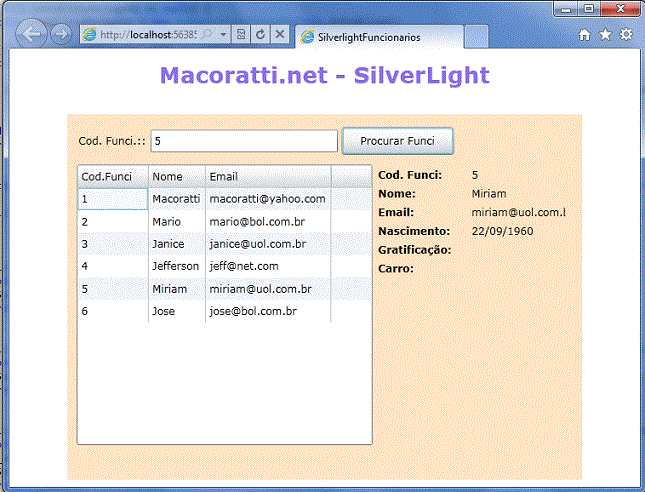This screenshot has height=492, width=645.
Task: Click the browser forward arrow button
Action: pos(60,34)
